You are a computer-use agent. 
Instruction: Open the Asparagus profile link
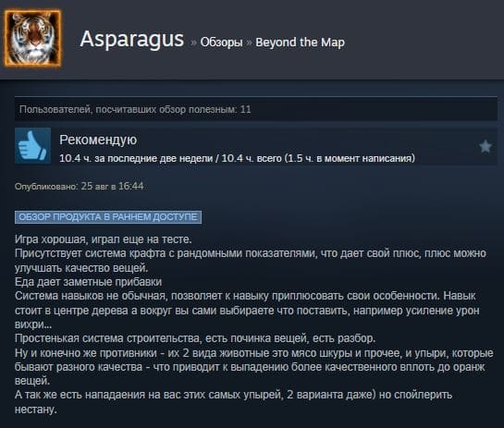(x=132, y=40)
